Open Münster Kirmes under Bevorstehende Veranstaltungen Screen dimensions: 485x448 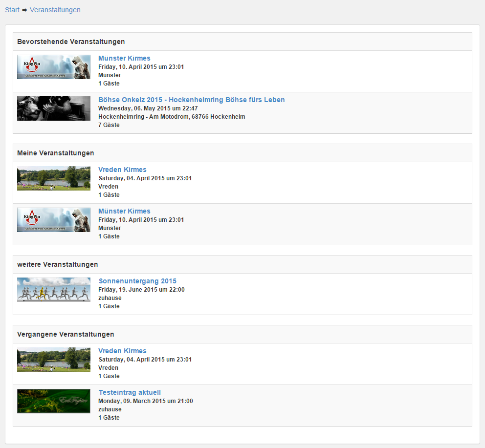click(124, 58)
